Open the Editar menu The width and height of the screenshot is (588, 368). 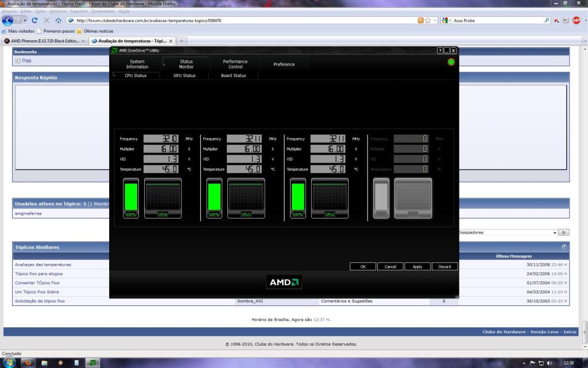coord(26,11)
